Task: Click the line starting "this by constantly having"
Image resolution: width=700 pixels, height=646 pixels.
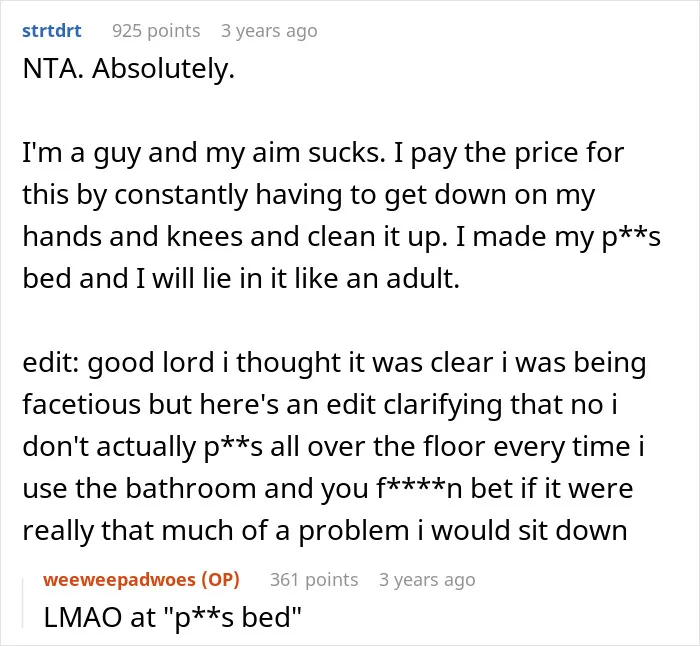Action: (309, 195)
